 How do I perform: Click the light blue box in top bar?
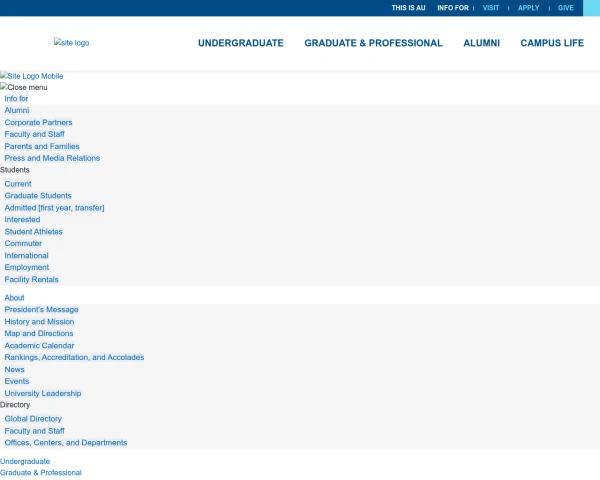click(x=591, y=8)
